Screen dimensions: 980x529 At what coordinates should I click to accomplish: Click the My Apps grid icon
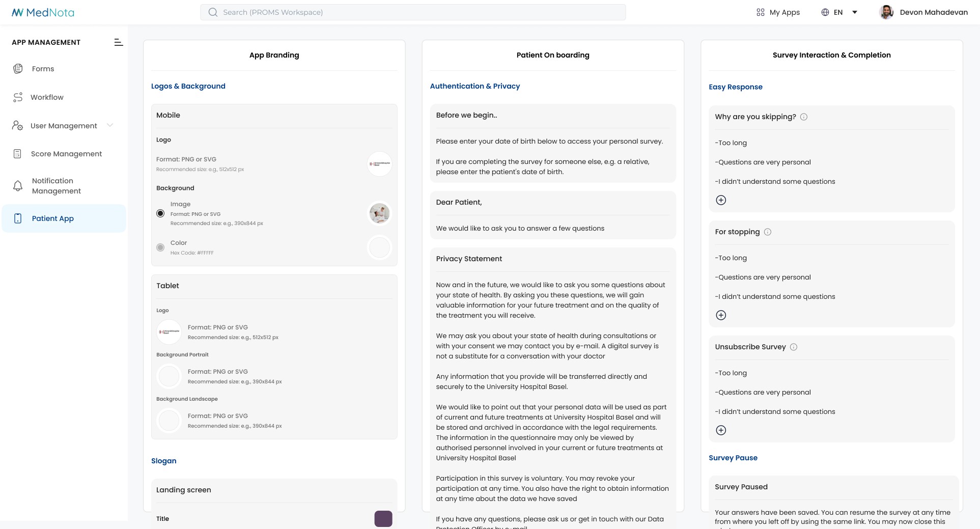click(x=761, y=12)
